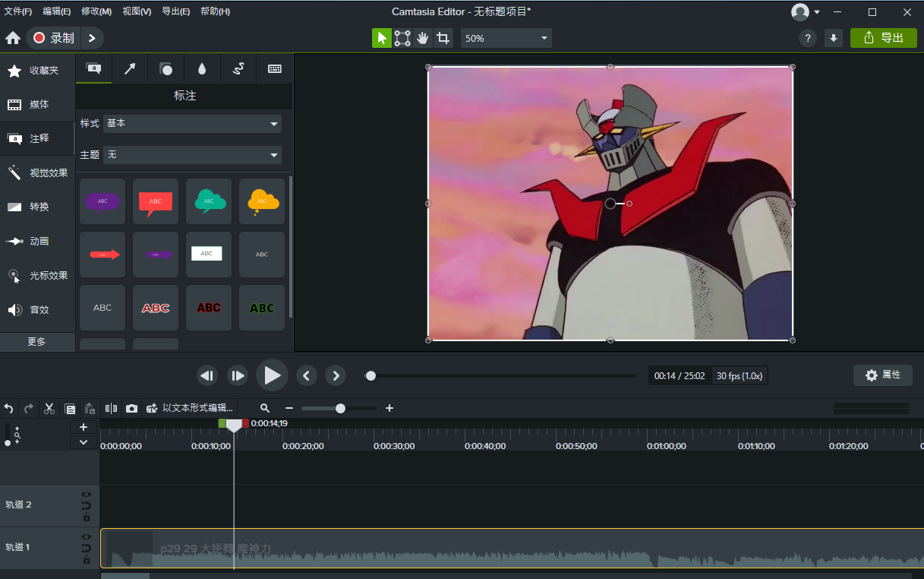
Task: Choose the purple speech bubble callout
Action: point(102,201)
